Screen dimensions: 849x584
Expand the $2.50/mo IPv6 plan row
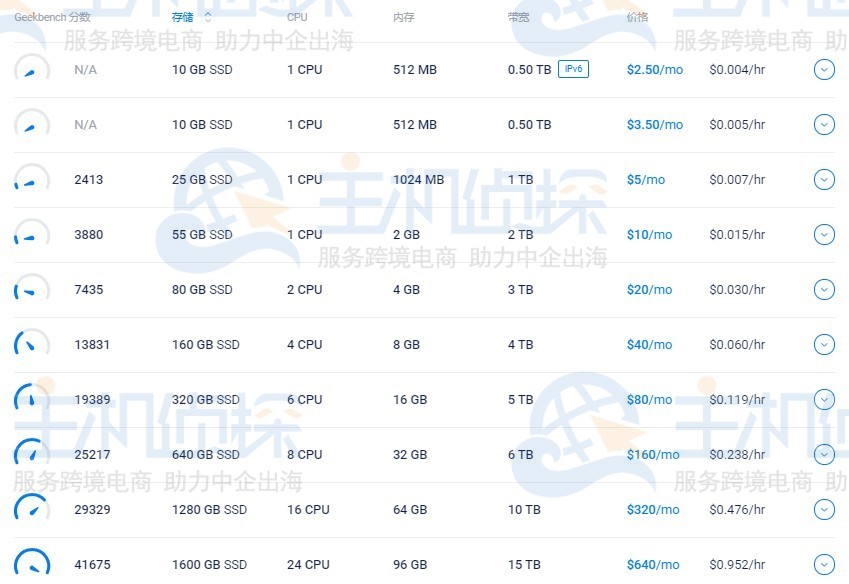click(x=824, y=70)
